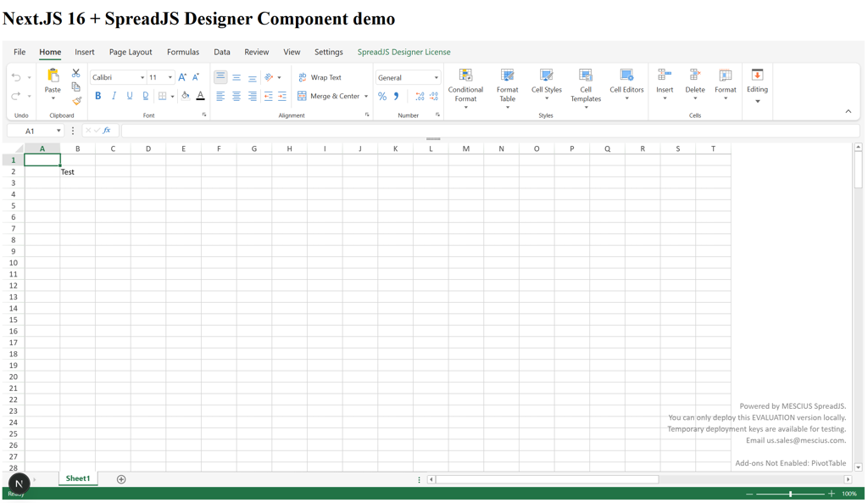This screenshot has height=503, width=868.
Task: Toggle bold formatting
Action: pos(98,96)
